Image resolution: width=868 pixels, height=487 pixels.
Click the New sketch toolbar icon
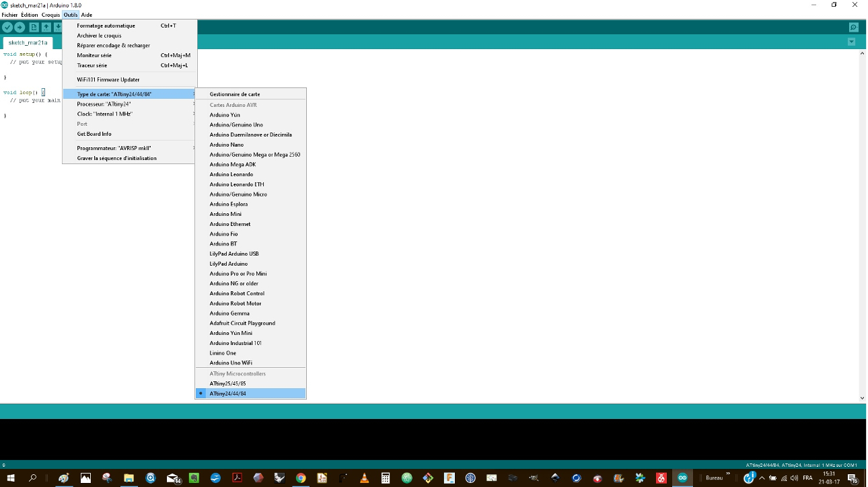coord(34,28)
